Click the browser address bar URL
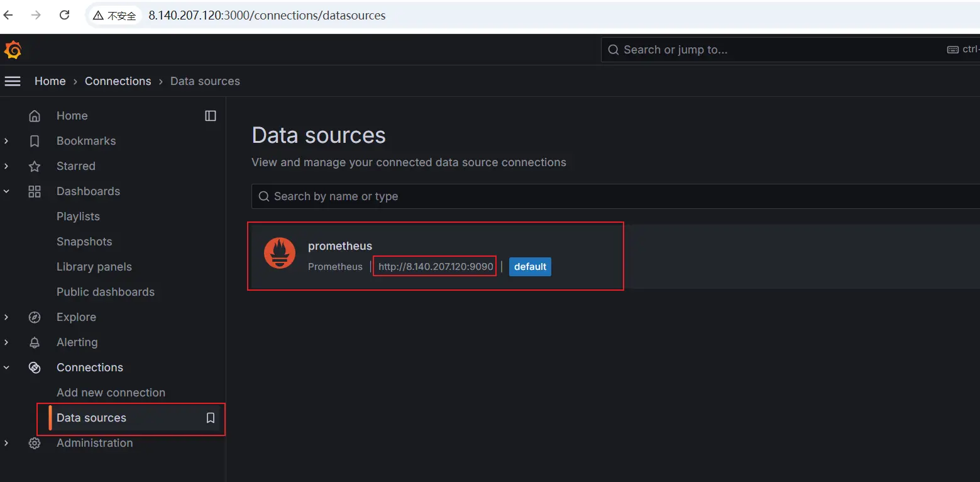Screen dimensions: 980x482 pos(267,15)
